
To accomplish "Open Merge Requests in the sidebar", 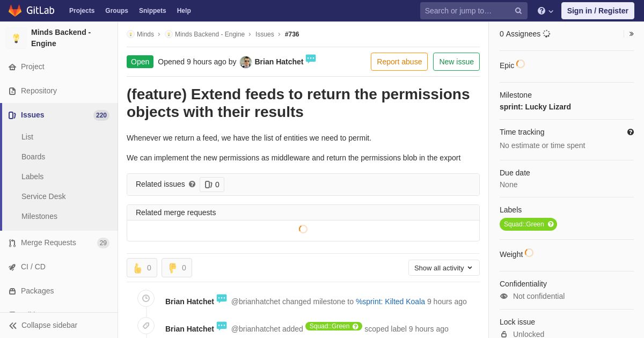I will pyautogui.click(x=48, y=243).
